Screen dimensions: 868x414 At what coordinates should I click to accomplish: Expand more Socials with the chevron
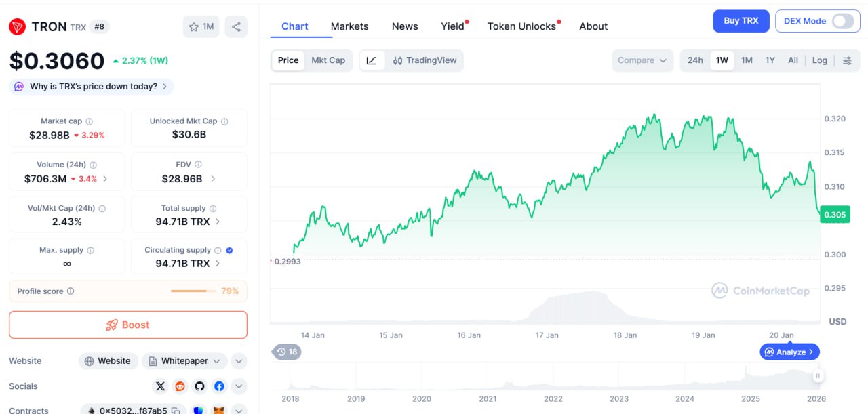[x=239, y=386]
